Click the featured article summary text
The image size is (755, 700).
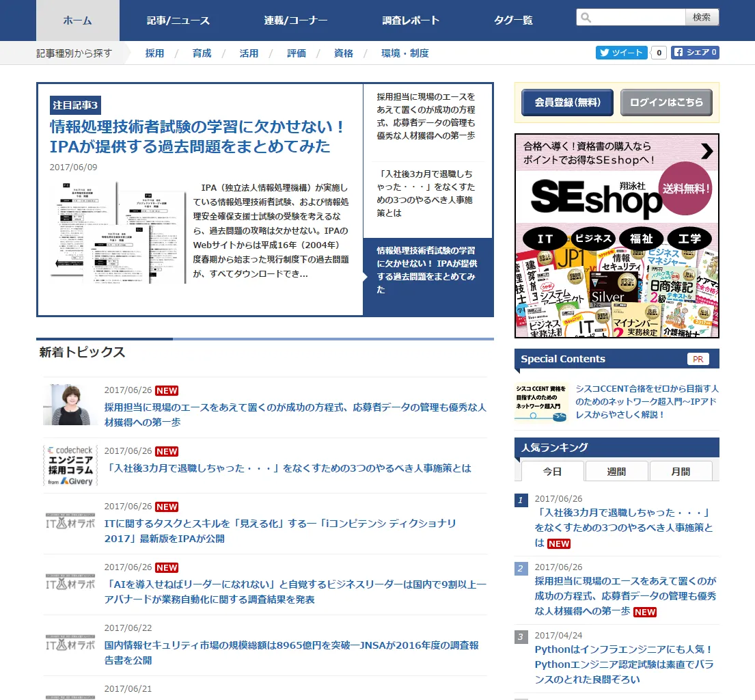(x=271, y=231)
